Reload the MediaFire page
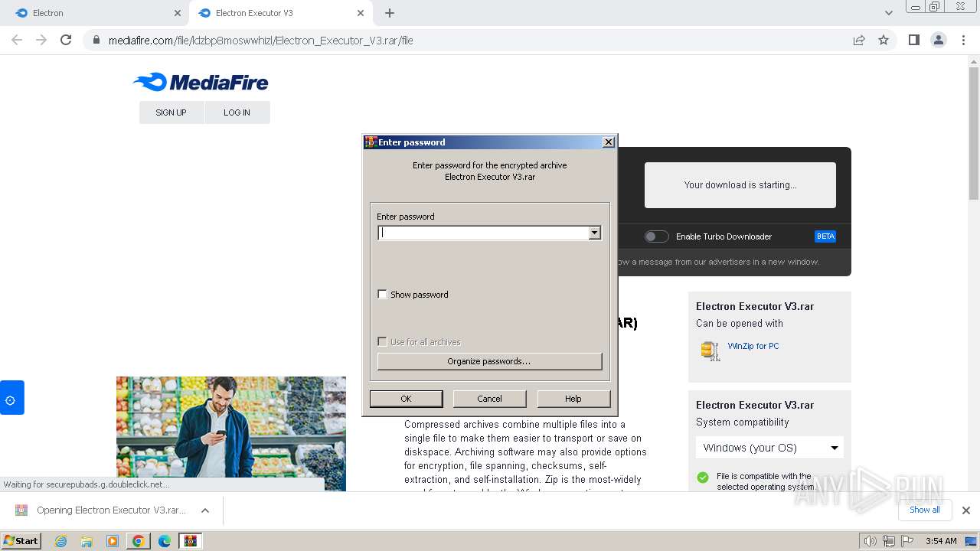 [x=66, y=40]
